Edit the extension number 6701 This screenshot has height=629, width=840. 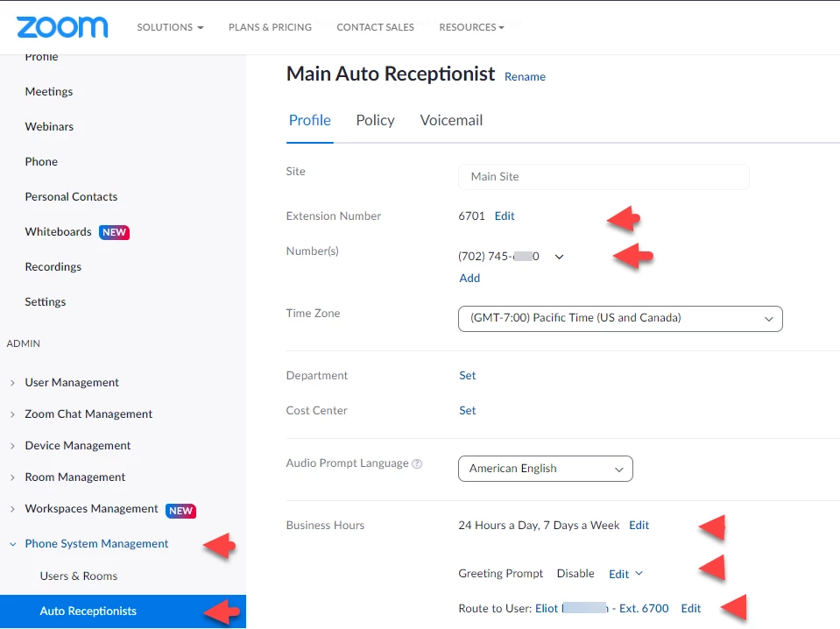[505, 216]
